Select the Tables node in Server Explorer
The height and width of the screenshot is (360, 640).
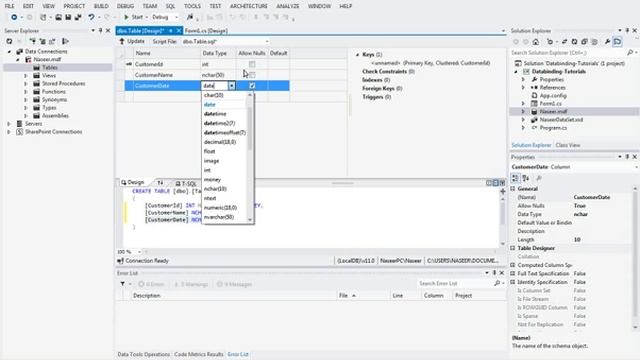pos(50,67)
